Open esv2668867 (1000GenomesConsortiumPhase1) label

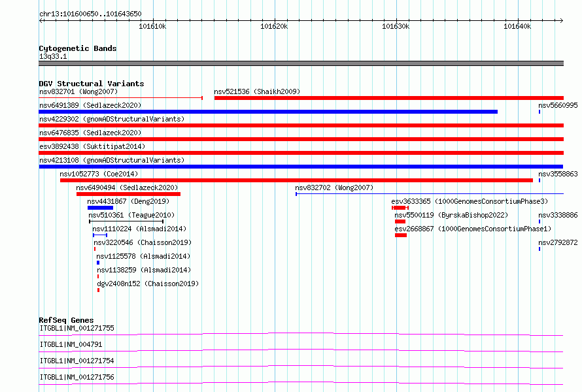coord(473,229)
